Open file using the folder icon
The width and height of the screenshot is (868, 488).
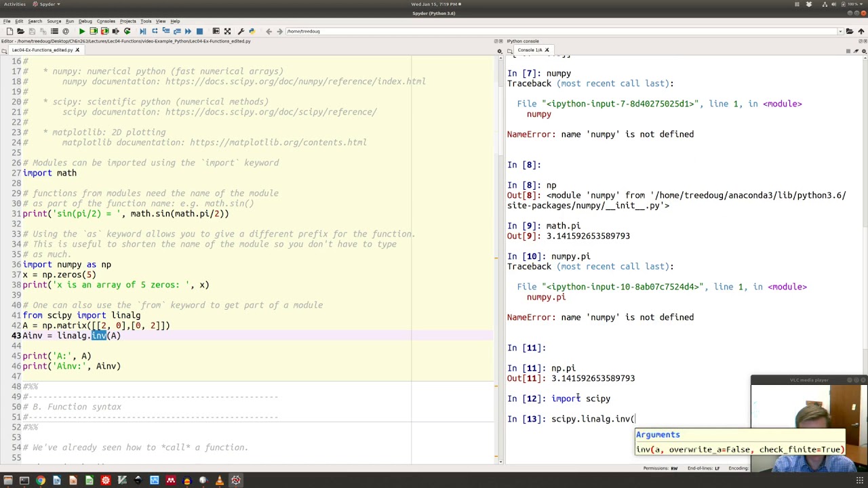[x=20, y=31]
